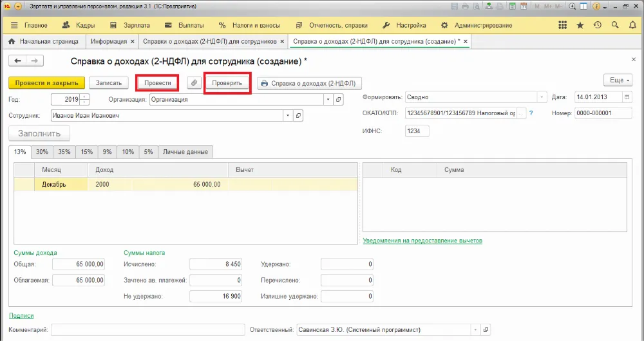Click the Код column header
This screenshot has height=341, width=644.
[409, 169]
